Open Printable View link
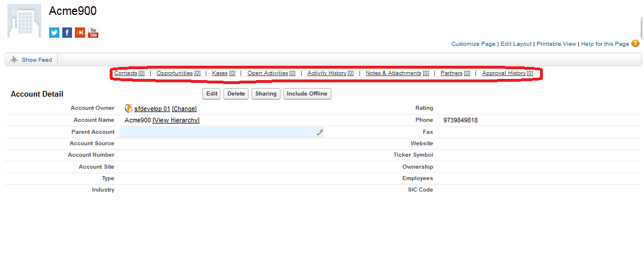Screen dimensions: 644x263 556,44
